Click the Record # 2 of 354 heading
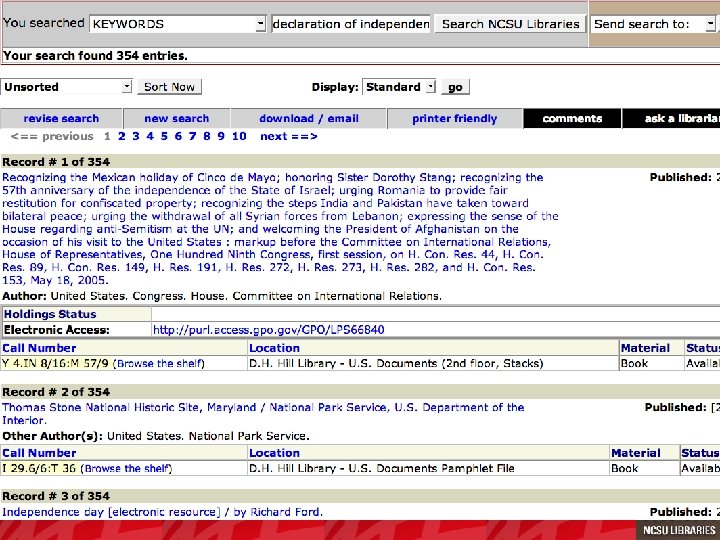Image resolution: width=720 pixels, height=540 pixels. [x=56, y=392]
